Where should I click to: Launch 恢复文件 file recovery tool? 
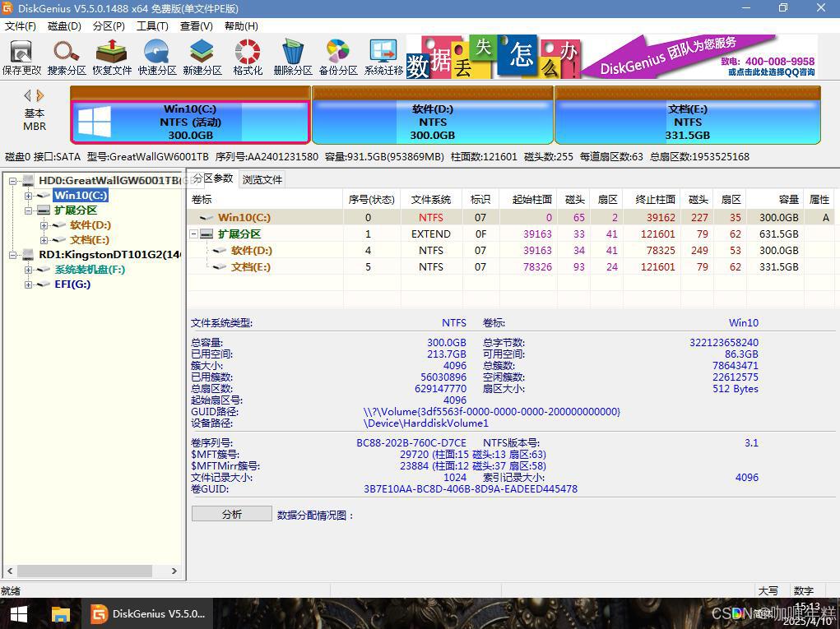click(111, 56)
